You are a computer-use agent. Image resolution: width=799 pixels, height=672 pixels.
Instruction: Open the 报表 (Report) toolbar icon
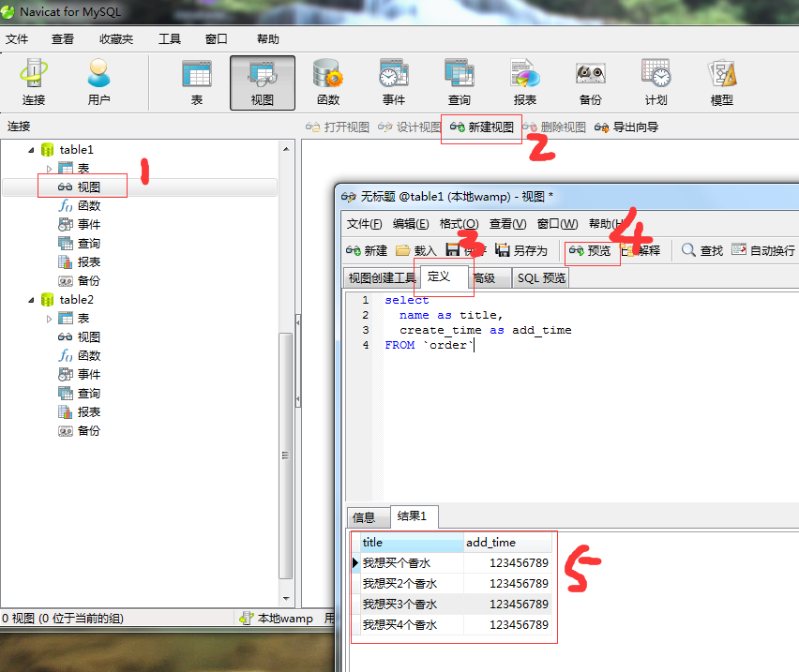point(524,82)
